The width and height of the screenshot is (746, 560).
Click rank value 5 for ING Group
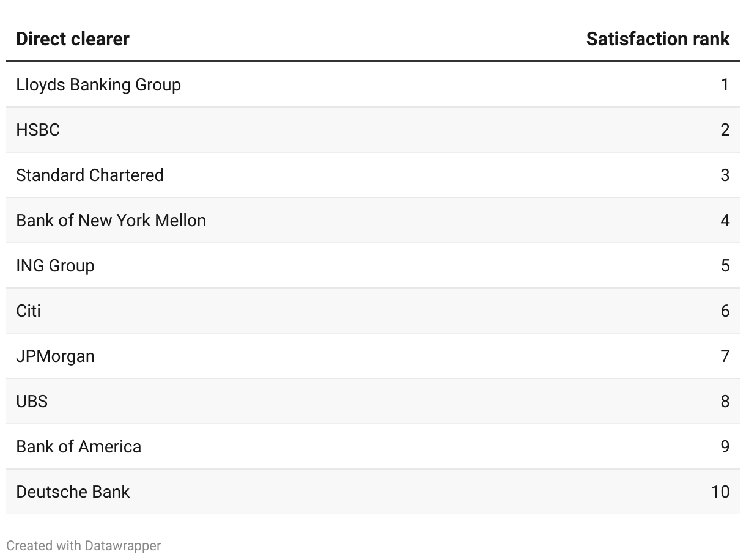click(x=725, y=265)
